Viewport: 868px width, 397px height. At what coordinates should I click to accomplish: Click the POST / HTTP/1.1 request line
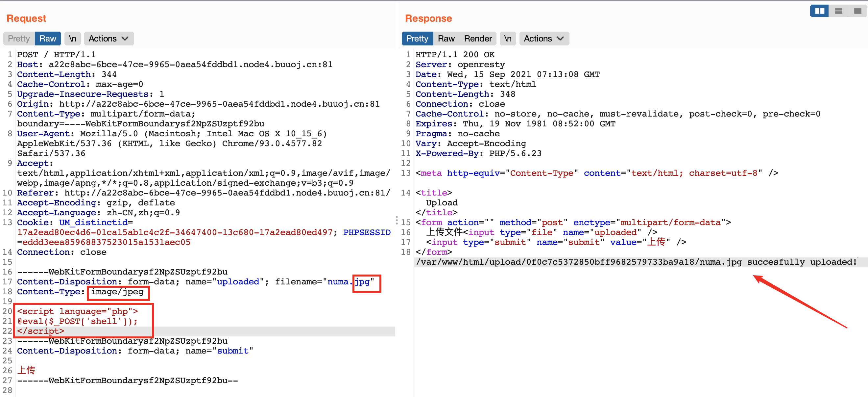pos(56,55)
